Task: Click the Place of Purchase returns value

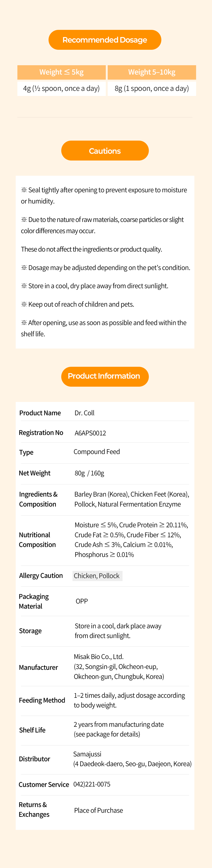Action: [x=99, y=810]
